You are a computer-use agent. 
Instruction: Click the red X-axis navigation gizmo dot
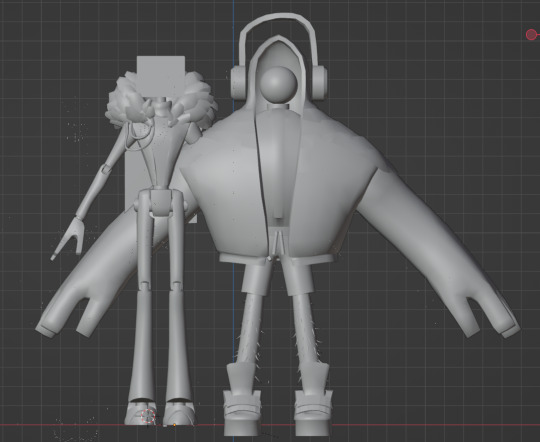pos(531,34)
